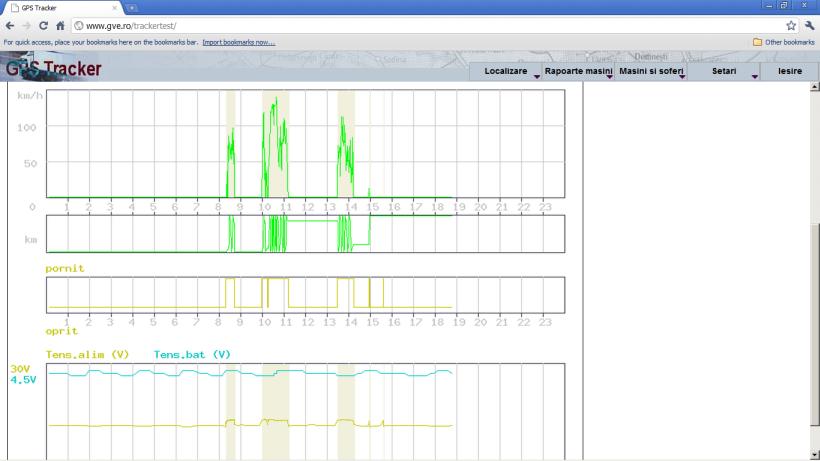Open a new browser tab

131,8
